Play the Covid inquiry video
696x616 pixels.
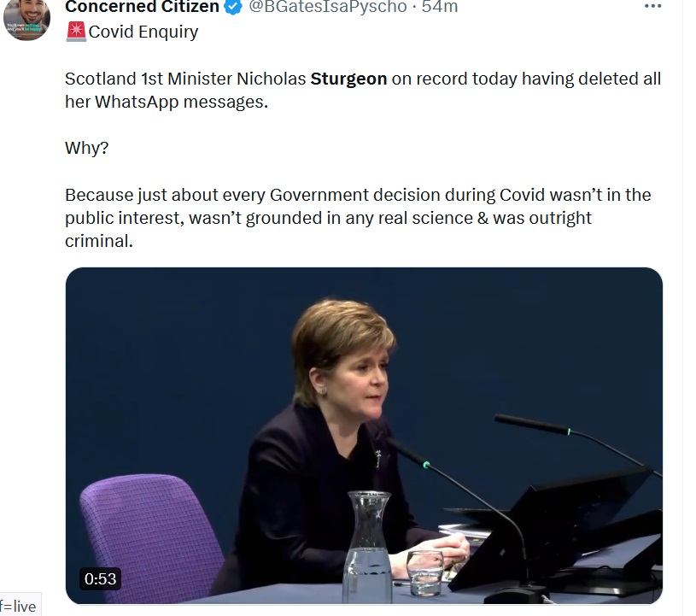[364, 436]
